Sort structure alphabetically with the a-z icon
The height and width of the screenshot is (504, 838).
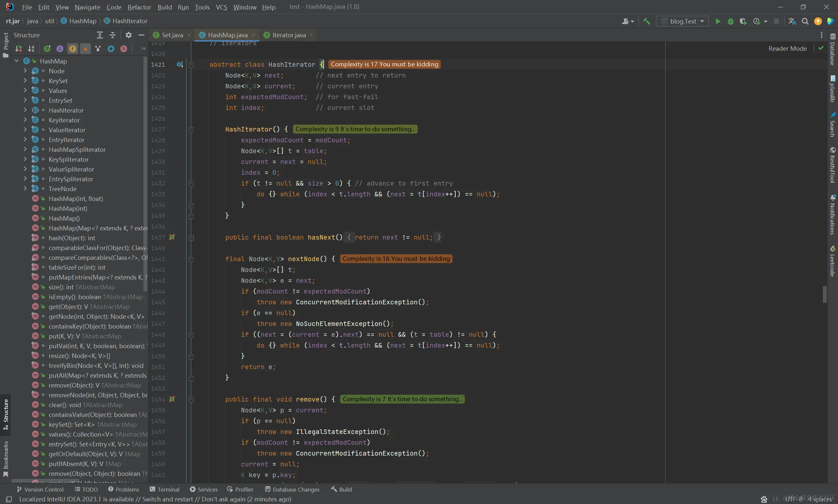point(31,49)
